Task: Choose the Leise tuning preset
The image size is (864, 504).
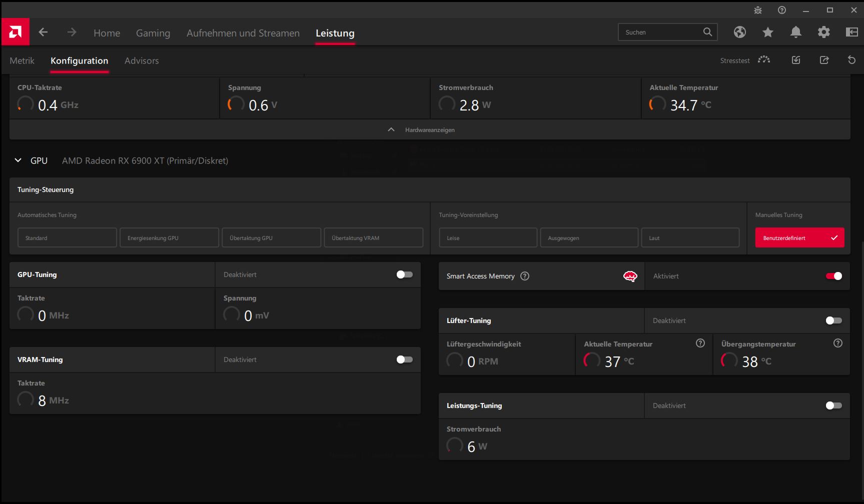Action: pos(488,237)
